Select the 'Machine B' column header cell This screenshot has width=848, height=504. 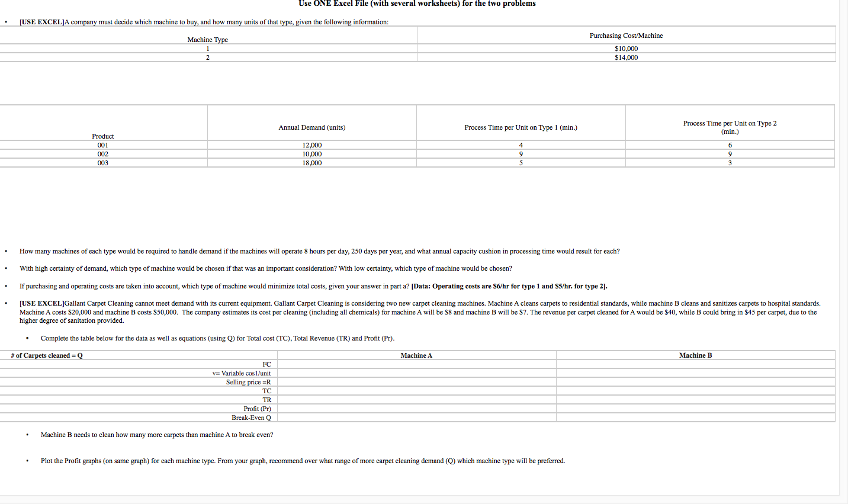click(695, 355)
